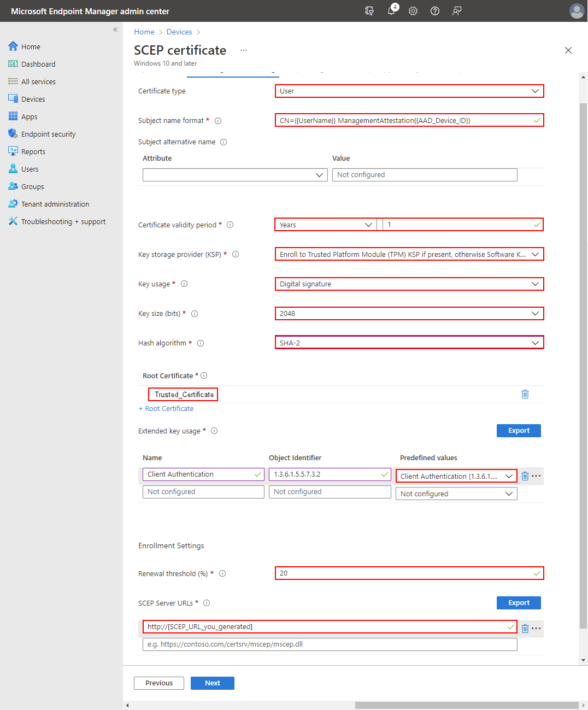Viewport: 588px width, 710px height.
Task: Open the Key usage dropdown
Action: click(x=409, y=284)
